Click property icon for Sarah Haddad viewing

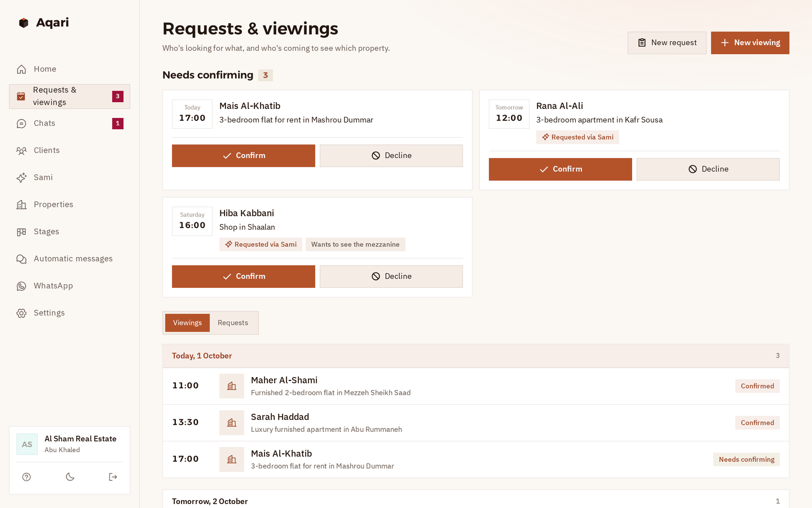(x=232, y=423)
